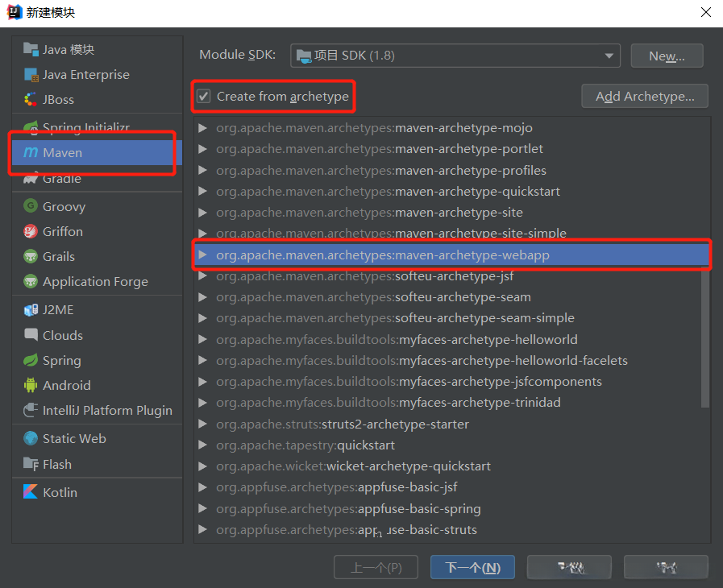Select the Maven 'm' icon
Image resolution: width=723 pixels, height=588 pixels.
(31, 152)
